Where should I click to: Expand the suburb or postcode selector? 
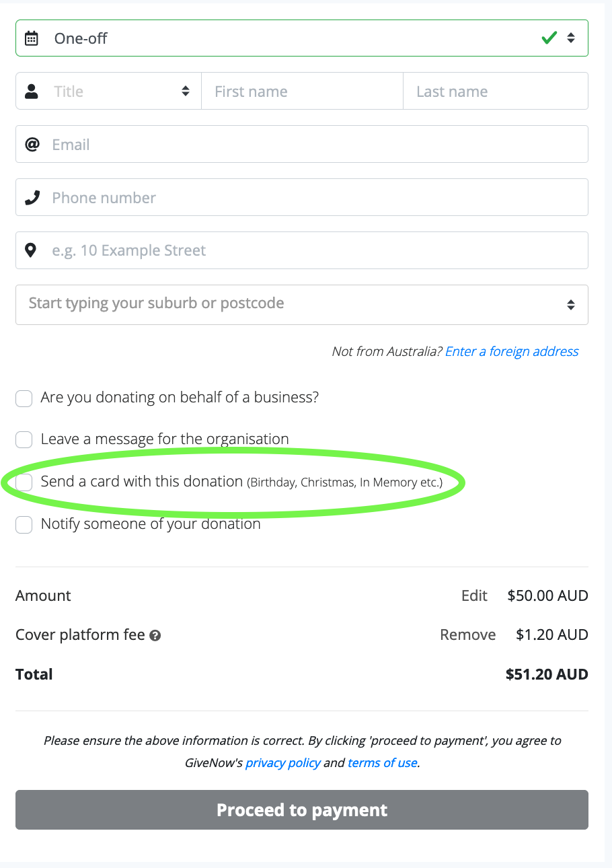[x=302, y=304]
